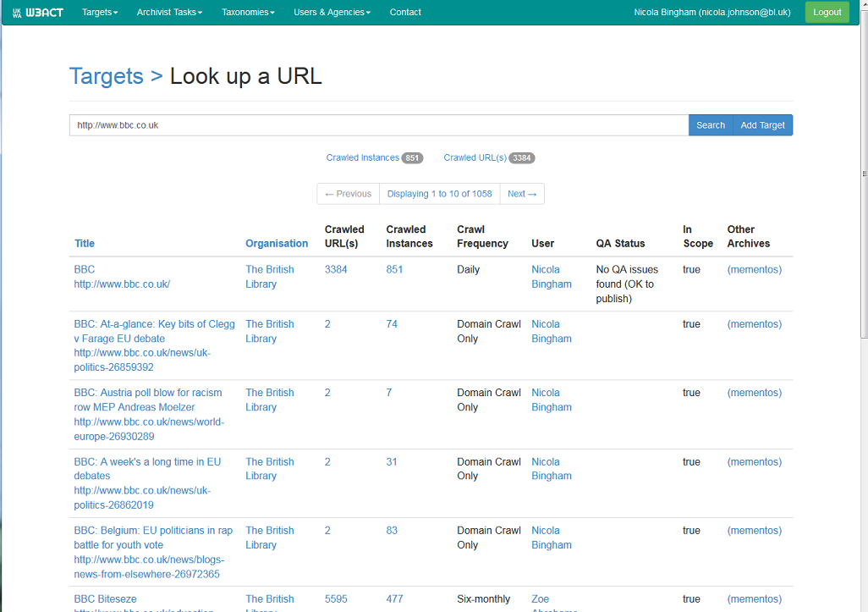Viewport: 868px width, 612px height.
Task: Click 477 crawled instances link
Action: coord(394,599)
